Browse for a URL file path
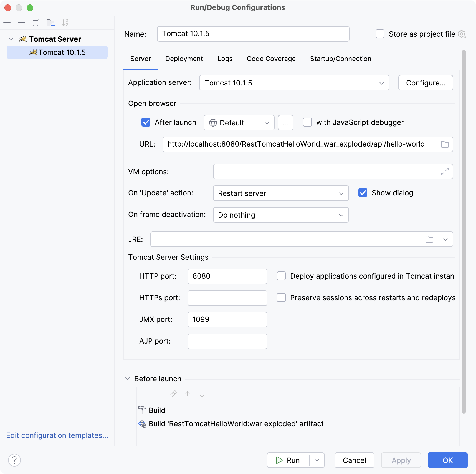476x474 pixels. 445,144
